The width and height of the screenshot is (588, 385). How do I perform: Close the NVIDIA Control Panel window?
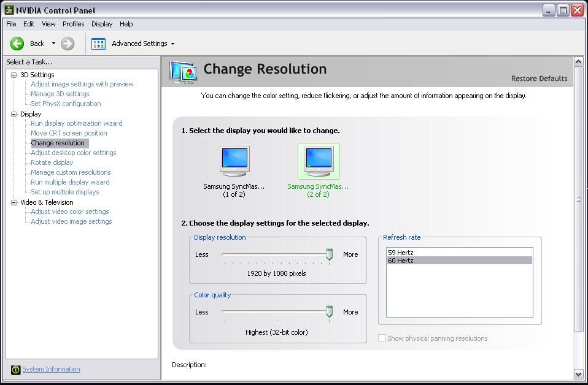[577, 10]
